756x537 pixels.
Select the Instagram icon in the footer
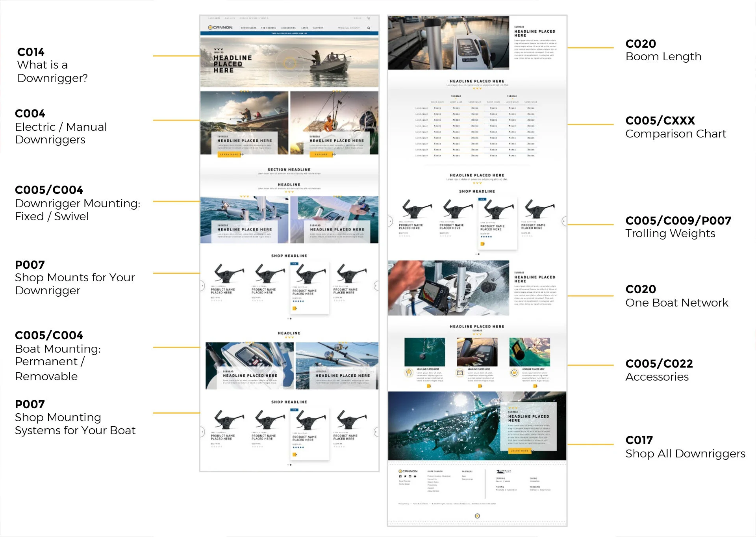pos(410,476)
